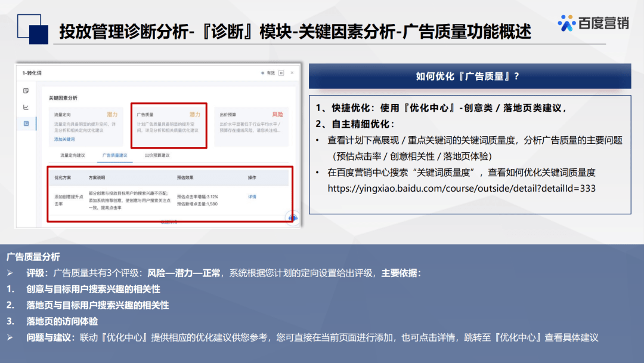The image size is (644, 363).
Task: Click the 如何优化『广告质量』 header banner
Action: (469, 76)
